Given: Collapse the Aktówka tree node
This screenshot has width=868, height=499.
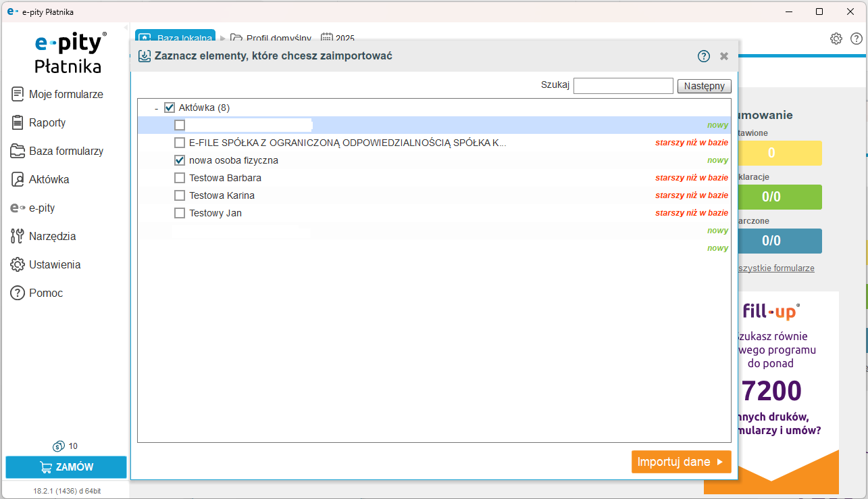Looking at the screenshot, I should [156, 108].
